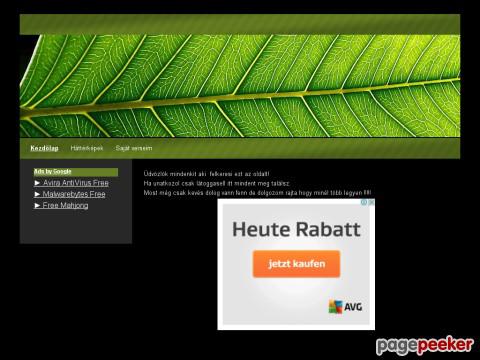This screenshot has height=360, width=480.
Task: Open the Kezdőlap navigation tab
Action: [x=44, y=148]
